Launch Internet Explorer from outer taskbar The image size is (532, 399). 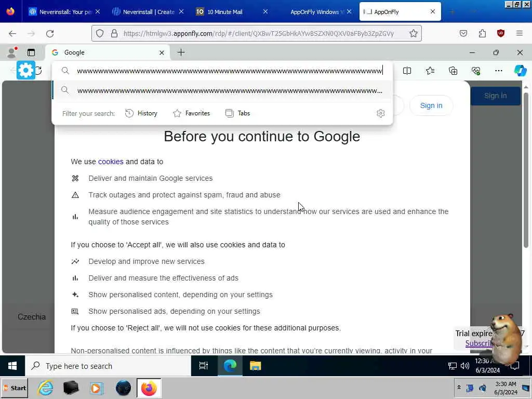pyautogui.click(x=46, y=388)
